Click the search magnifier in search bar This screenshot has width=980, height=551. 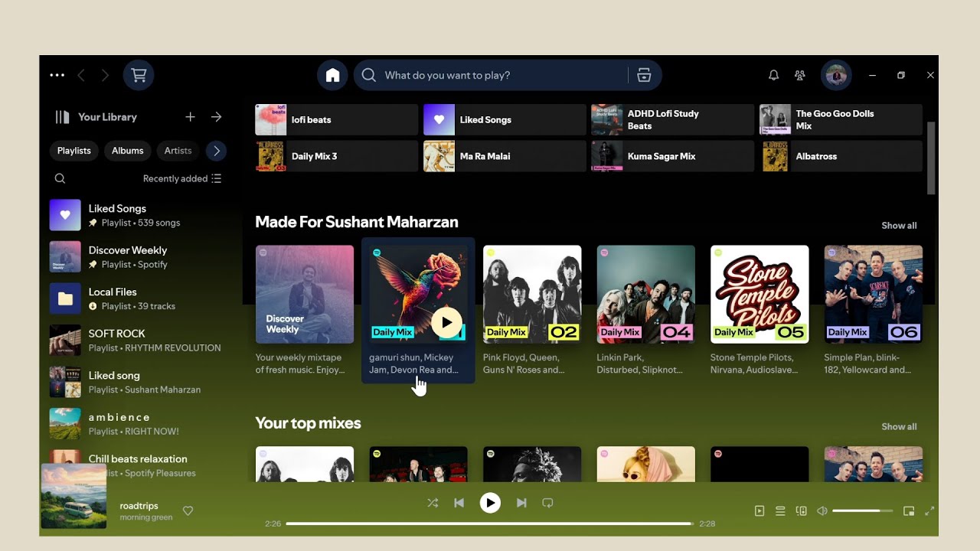click(369, 75)
